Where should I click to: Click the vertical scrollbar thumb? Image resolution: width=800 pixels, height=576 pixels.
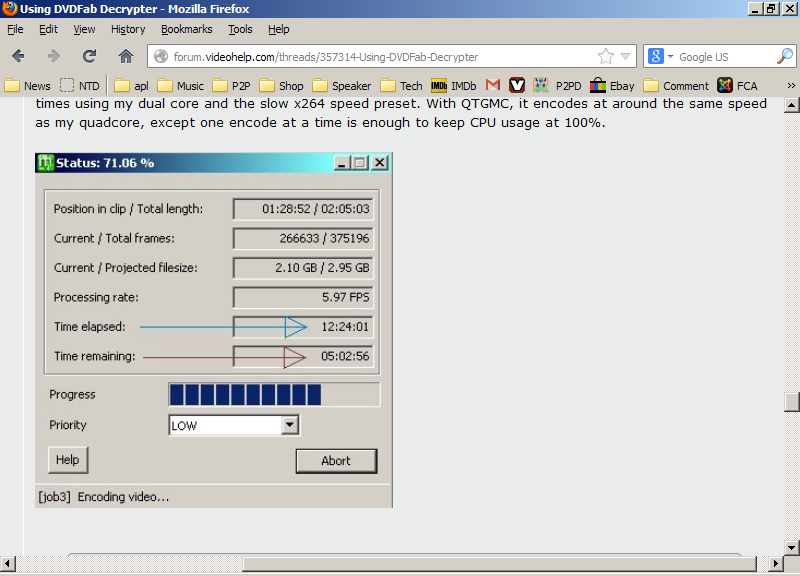tap(791, 402)
